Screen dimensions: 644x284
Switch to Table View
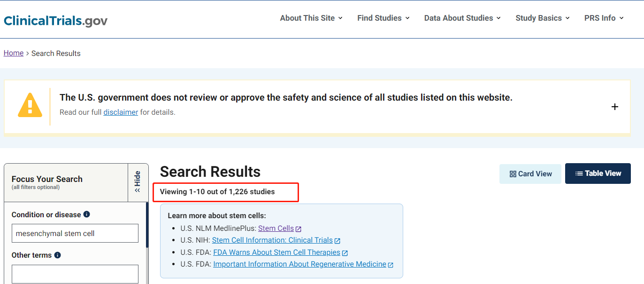click(598, 174)
